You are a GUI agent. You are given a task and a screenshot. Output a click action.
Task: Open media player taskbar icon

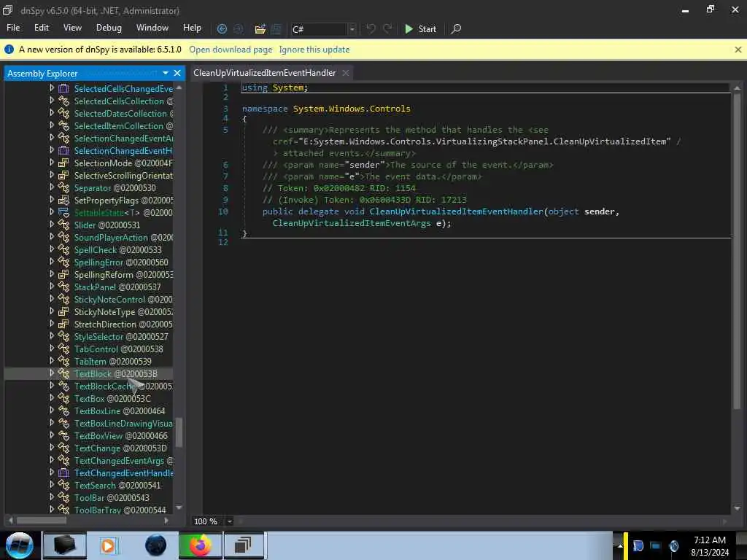(108, 545)
